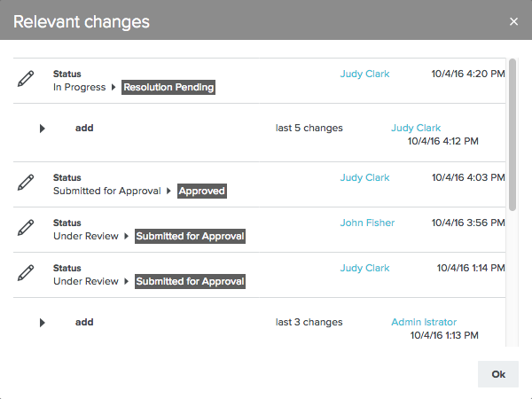Viewport: 532px width, 399px height.
Task: Select the Resolution Pending status badge
Action: pyautogui.click(x=168, y=88)
